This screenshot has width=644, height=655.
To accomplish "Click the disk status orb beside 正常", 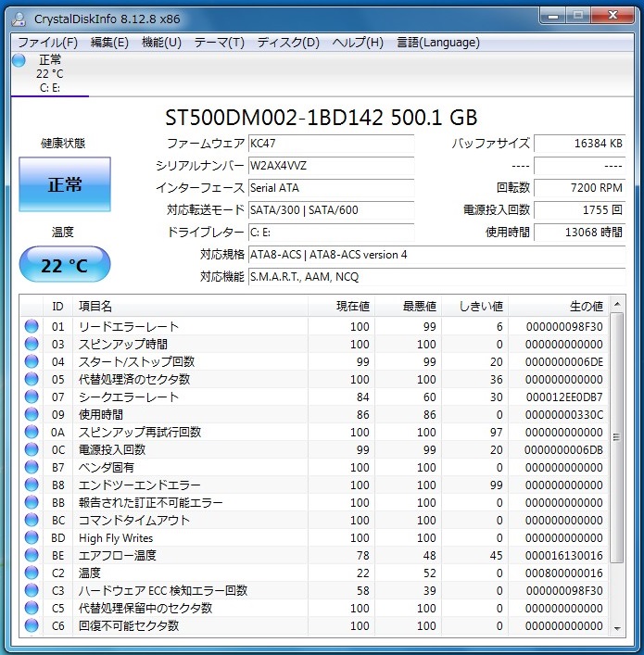I will [19, 60].
